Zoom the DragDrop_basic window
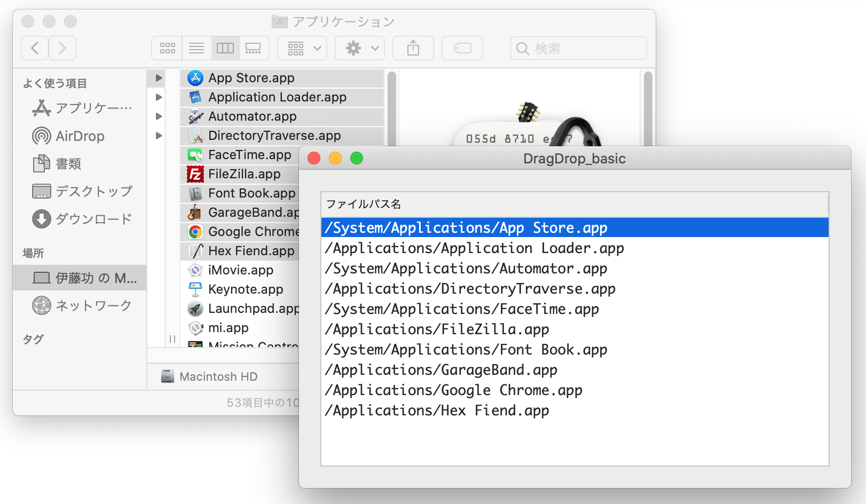Viewport: 866px width, 504px height. click(x=357, y=158)
